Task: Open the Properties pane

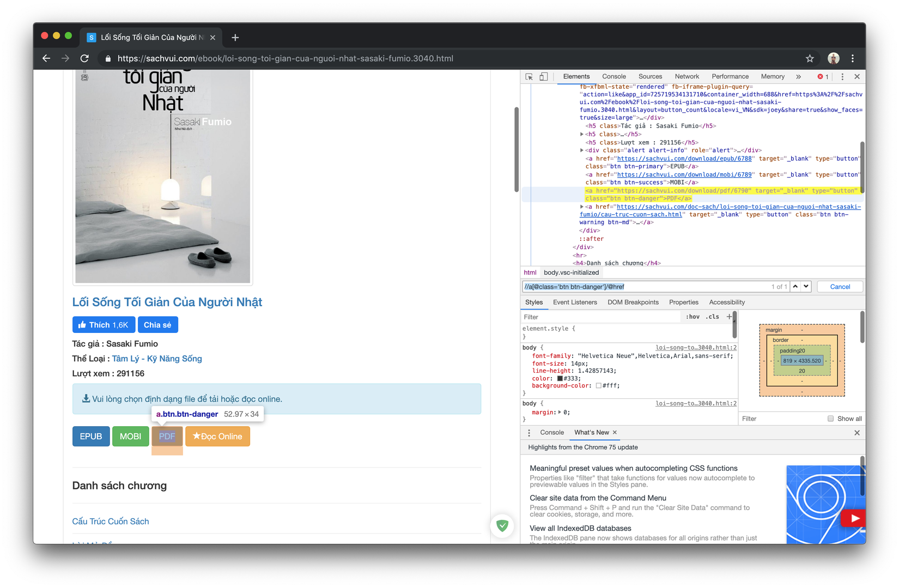Action: click(684, 302)
